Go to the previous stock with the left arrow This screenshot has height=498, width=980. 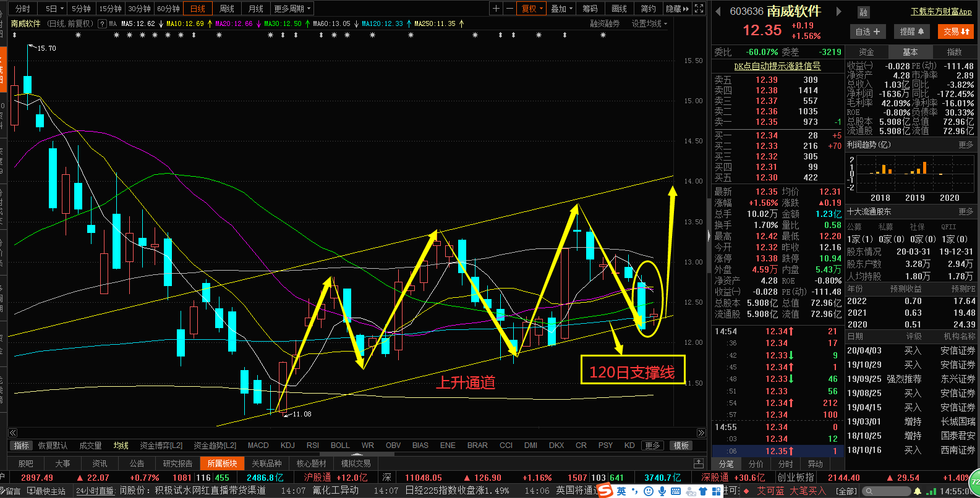(718, 11)
